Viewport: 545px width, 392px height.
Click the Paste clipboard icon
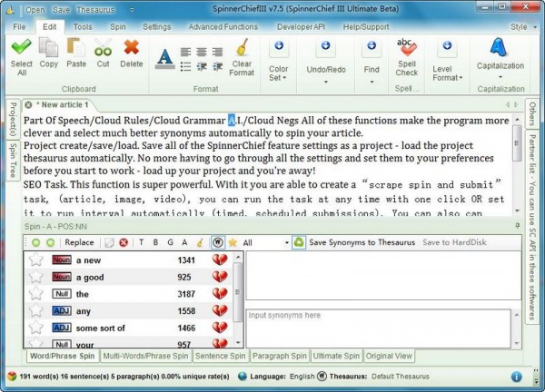coord(75,47)
